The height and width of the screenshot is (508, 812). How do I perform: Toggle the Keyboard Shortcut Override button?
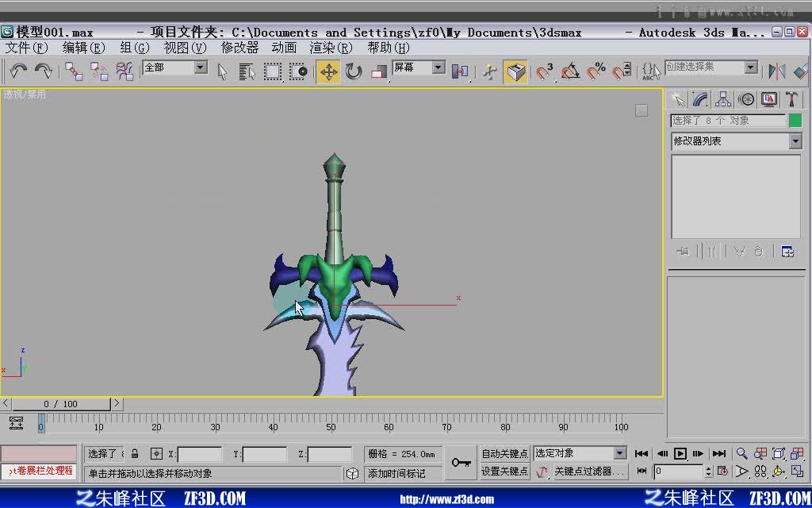(x=515, y=71)
